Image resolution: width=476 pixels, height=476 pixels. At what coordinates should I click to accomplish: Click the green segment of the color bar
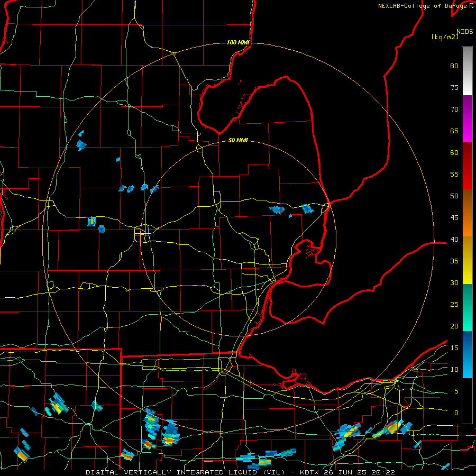467,307
